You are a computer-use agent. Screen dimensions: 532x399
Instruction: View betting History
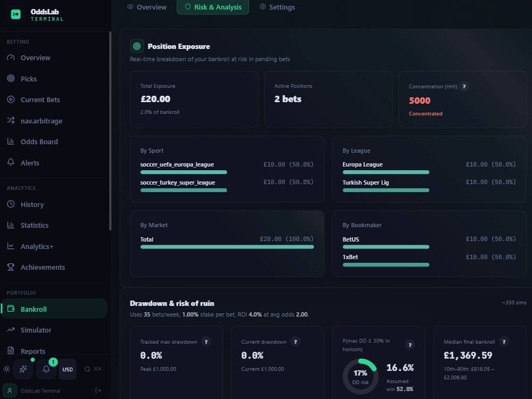point(32,204)
